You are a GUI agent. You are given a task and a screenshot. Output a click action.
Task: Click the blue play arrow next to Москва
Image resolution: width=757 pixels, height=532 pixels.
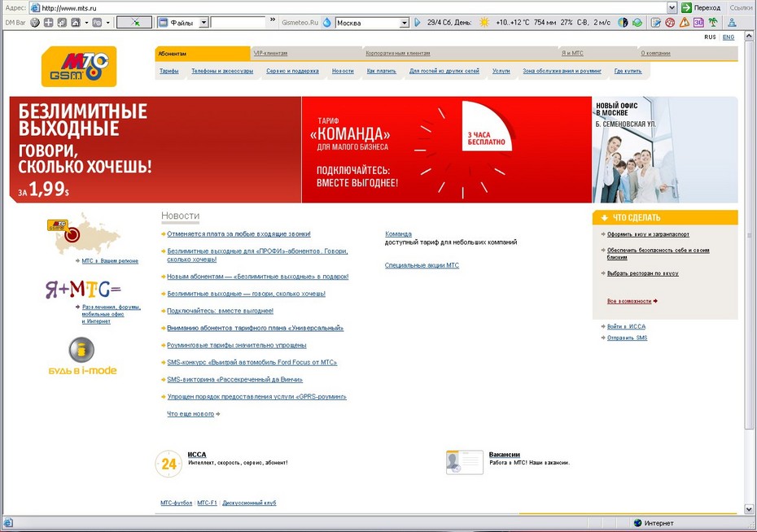pyautogui.click(x=418, y=22)
